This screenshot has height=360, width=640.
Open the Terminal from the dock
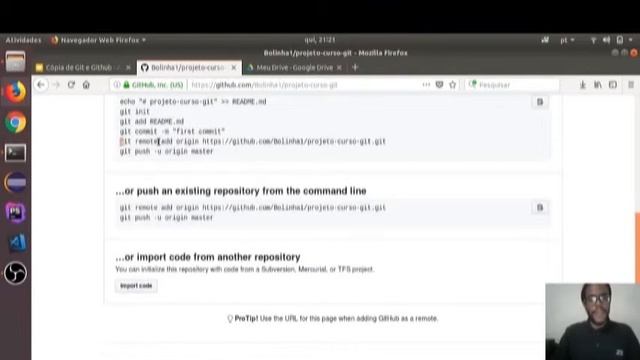16,153
